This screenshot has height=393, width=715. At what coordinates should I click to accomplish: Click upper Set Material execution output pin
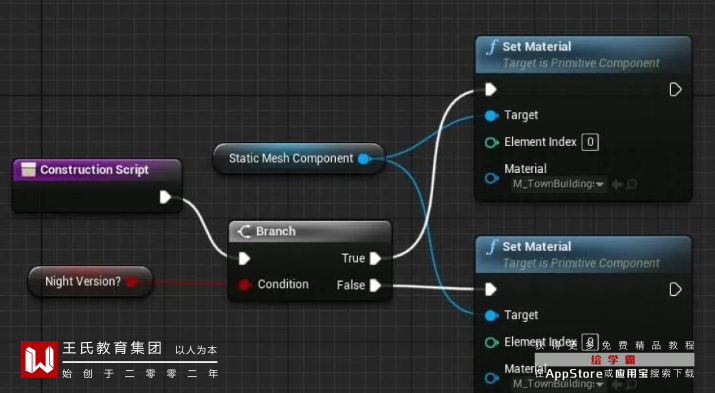click(675, 89)
